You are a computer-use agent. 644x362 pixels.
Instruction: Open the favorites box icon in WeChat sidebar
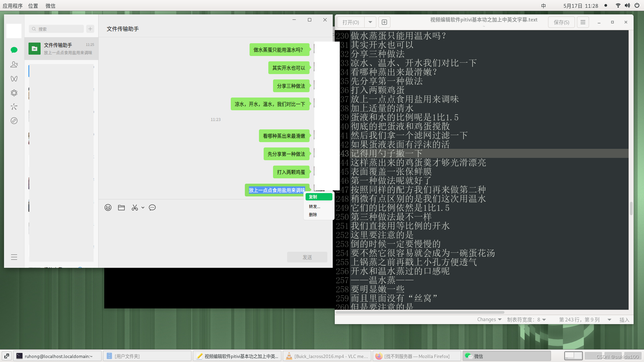pyautogui.click(x=14, y=93)
